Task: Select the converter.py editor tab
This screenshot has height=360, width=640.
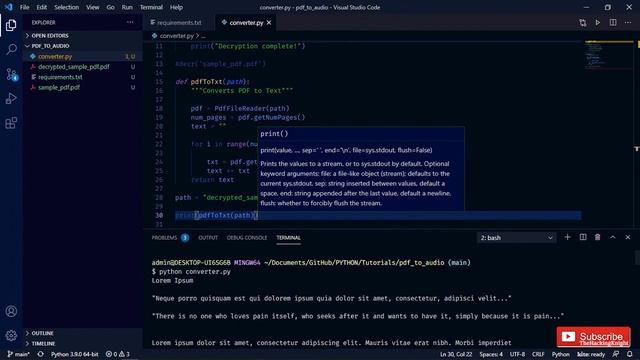Action: tap(245, 23)
